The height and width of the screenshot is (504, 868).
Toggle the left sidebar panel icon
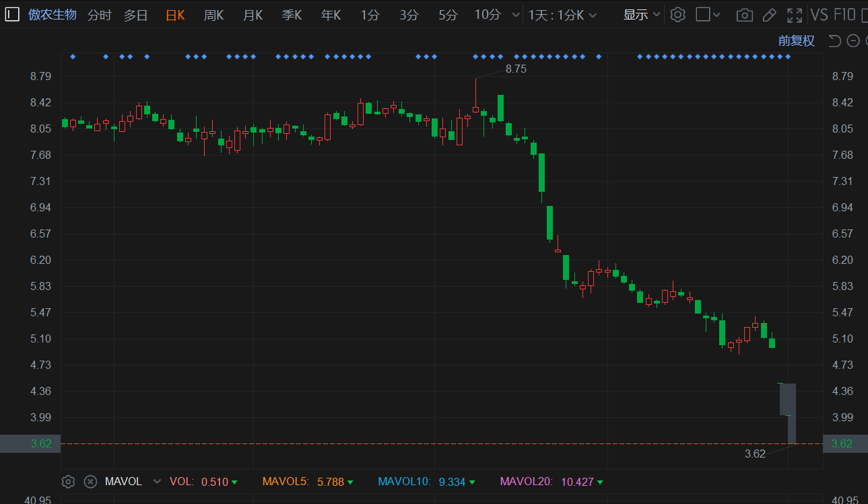click(12, 15)
